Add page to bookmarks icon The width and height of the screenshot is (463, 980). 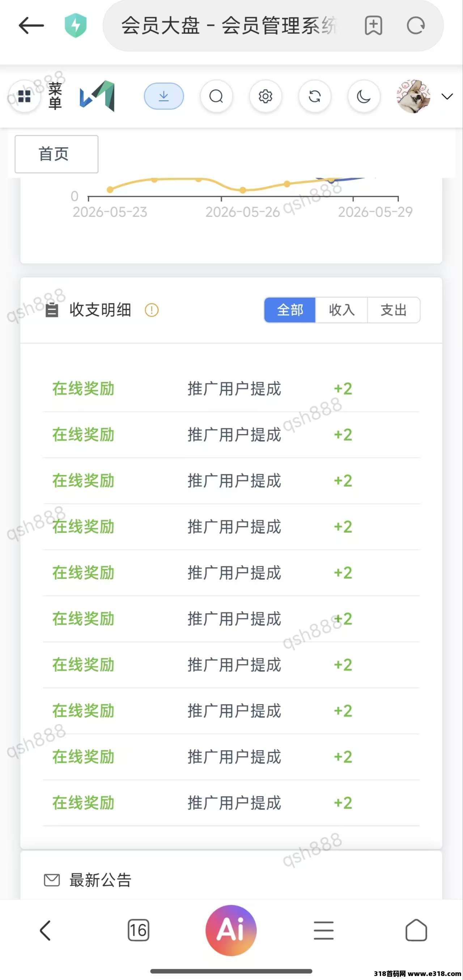(x=373, y=25)
